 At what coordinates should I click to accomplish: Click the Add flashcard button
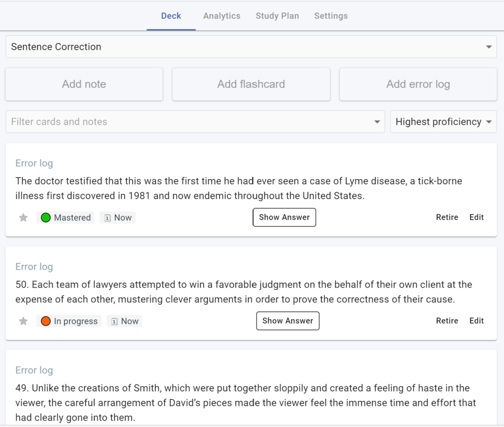(x=251, y=84)
